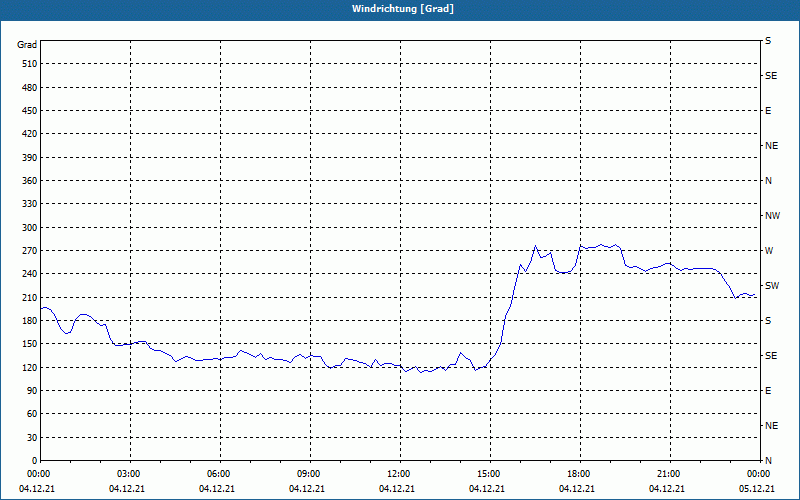Click the 270 degree axis label
Image resolution: width=800 pixels, height=500 pixels.
pos(30,251)
